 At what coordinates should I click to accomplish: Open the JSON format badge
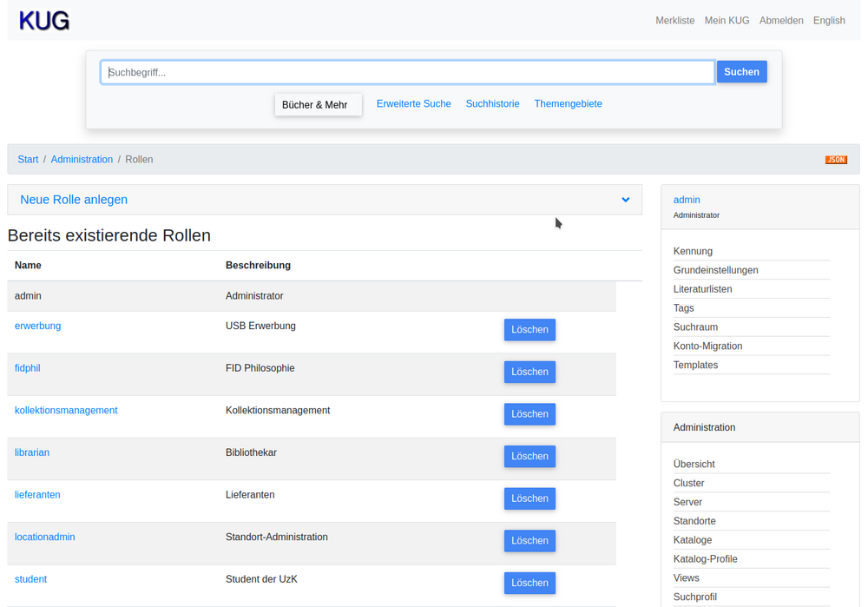(835, 160)
